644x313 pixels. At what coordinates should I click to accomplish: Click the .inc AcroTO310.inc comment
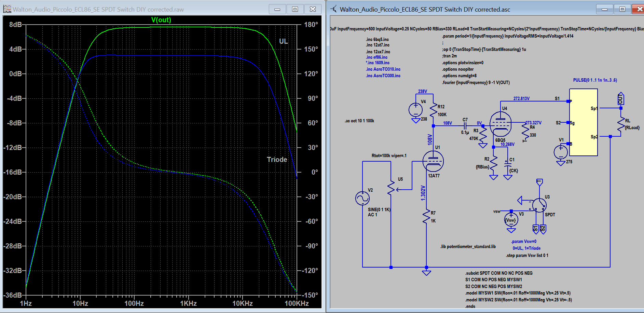[383, 69]
